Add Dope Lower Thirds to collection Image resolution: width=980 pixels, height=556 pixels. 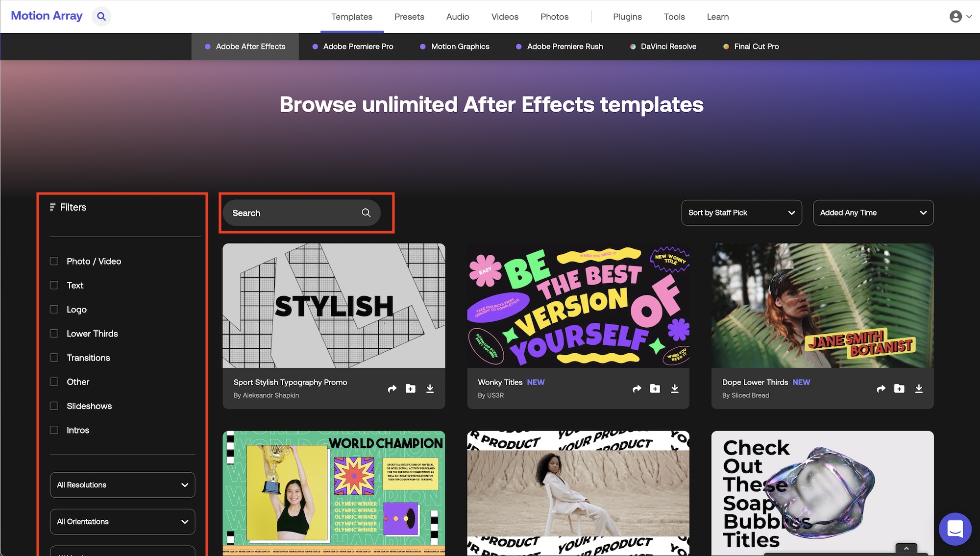[x=899, y=388]
